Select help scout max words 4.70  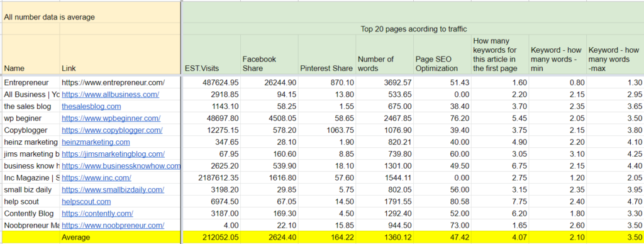coord(615,202)
